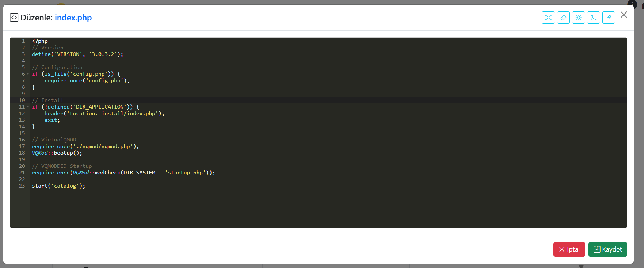Screen dimensions: 644x268
Task: Click the X icon inside İptal
Action: (x=562, y=249)
